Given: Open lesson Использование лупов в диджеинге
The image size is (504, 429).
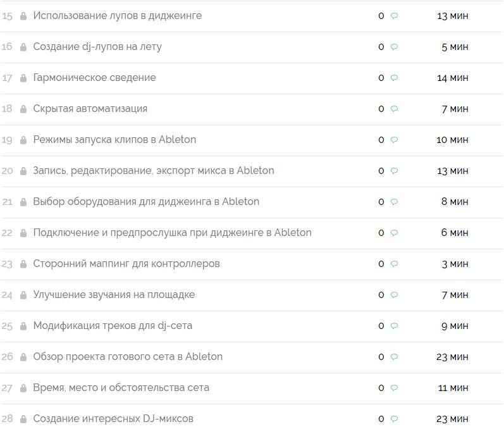Looking at the screenshot, I should coord(117,15).
